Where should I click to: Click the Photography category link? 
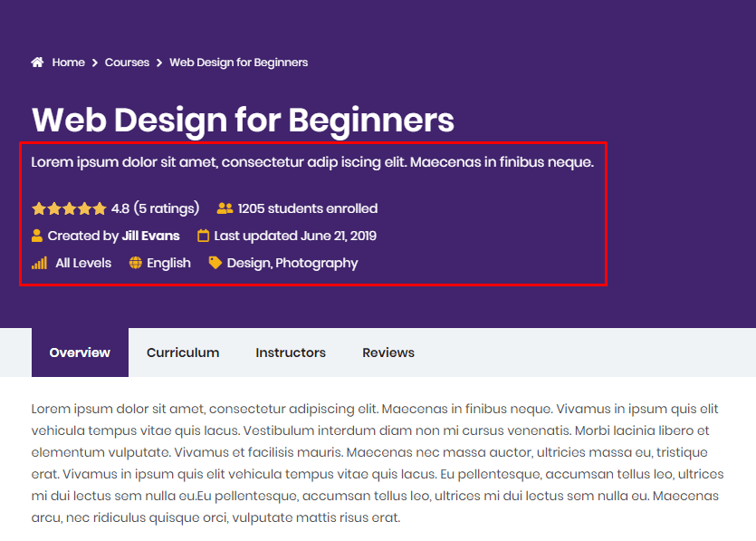(317, 263)
